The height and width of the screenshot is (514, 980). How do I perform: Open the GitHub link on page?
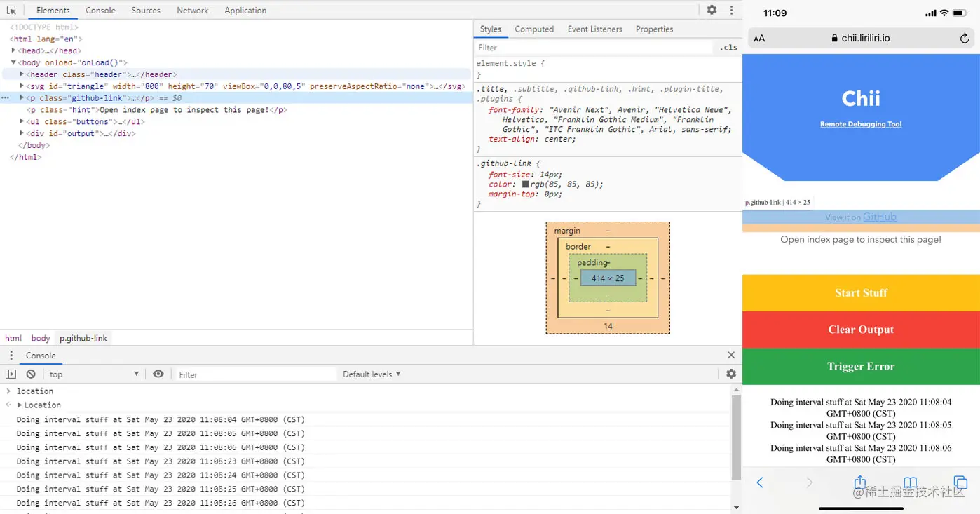click(x=879, y=217)
